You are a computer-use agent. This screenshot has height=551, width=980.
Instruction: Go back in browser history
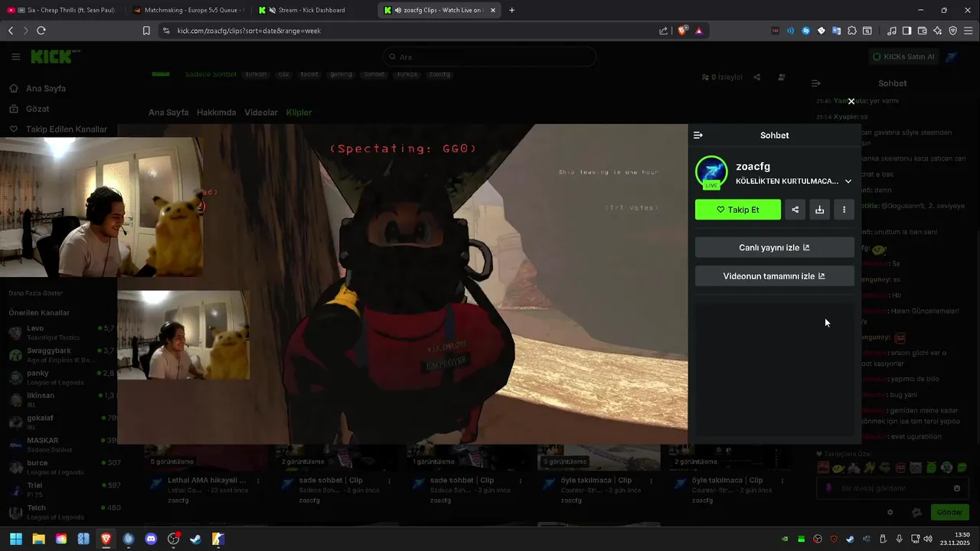(x=11, y=31)
